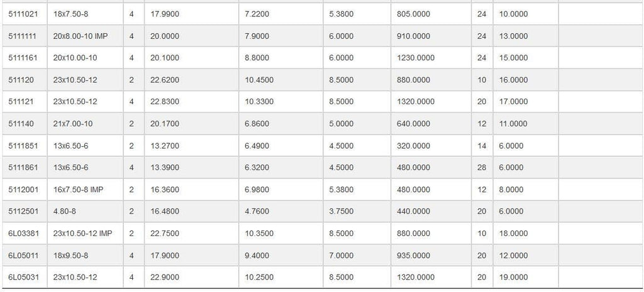
Task: Select the 16x7.50-8 IMP size cell
Action: point(86,190)
